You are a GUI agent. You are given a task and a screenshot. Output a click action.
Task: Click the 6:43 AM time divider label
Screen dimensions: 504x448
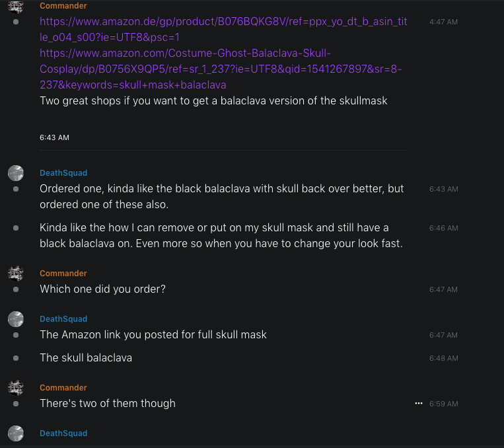(x=54, y=138)
